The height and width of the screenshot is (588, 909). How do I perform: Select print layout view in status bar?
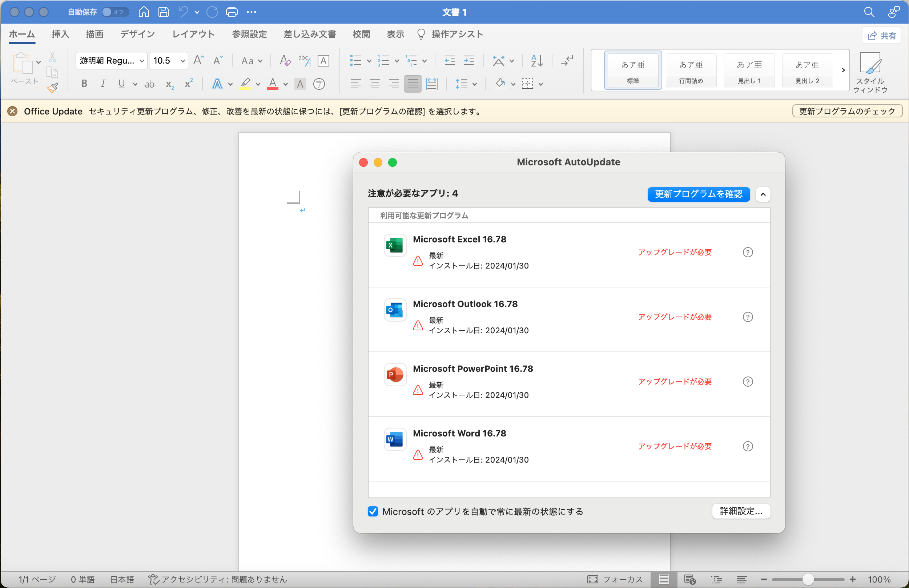click(664, 579)
